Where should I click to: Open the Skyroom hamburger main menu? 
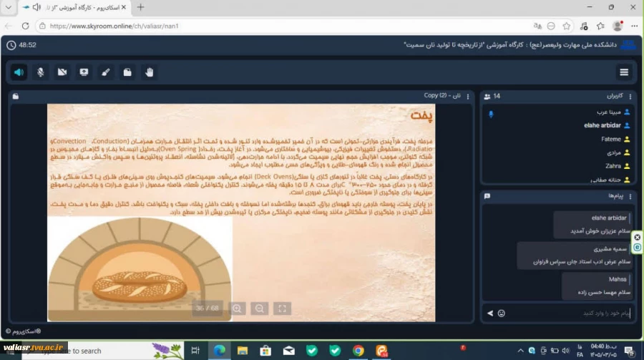(x=624, y=72)
